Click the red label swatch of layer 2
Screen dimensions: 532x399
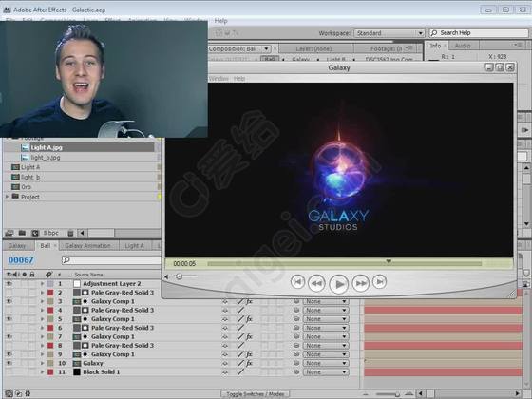(50, 293)
